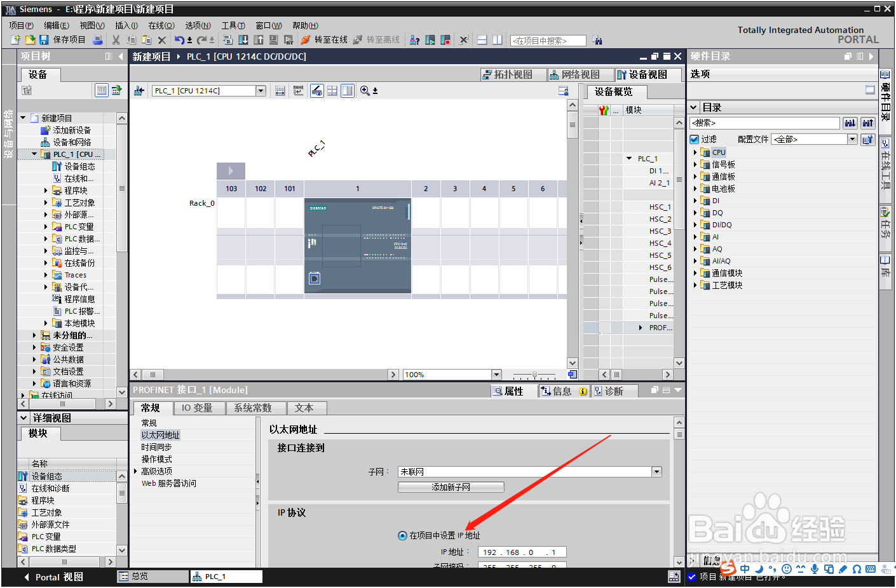Open an existing project from the toolbar
Image resolution: width=896 pixels, height=588 pixels.
click(x=30, y=40)
